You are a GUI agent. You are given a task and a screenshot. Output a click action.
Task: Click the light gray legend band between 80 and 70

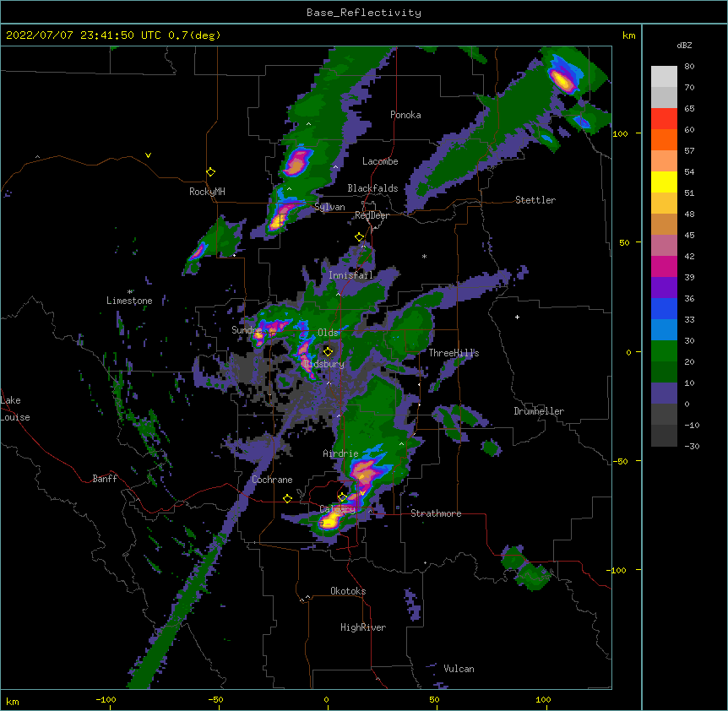coord(664,77)
